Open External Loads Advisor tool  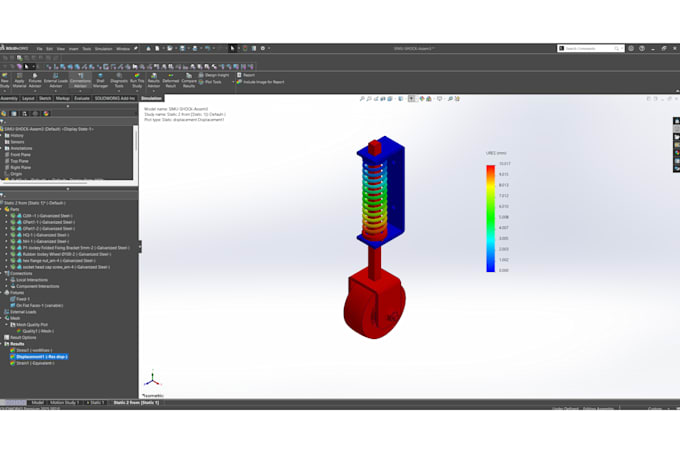pyautogui.click(x=56, y=81)
